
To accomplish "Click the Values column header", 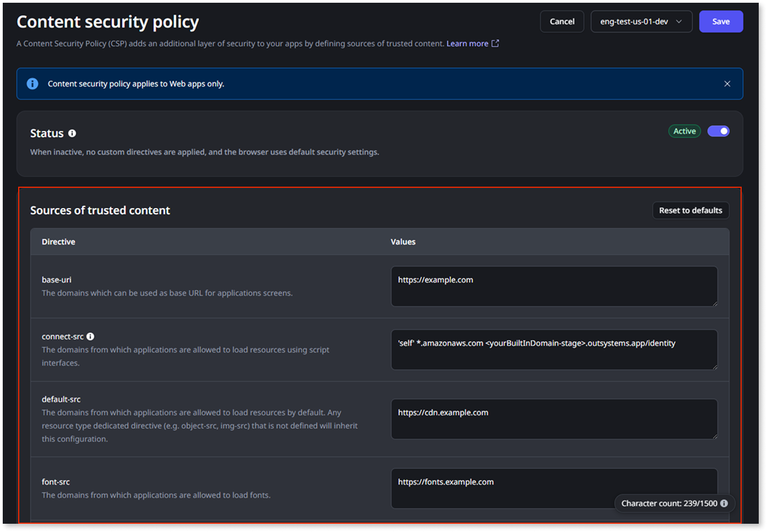I will pyautogui.click(x=403, y=241).
